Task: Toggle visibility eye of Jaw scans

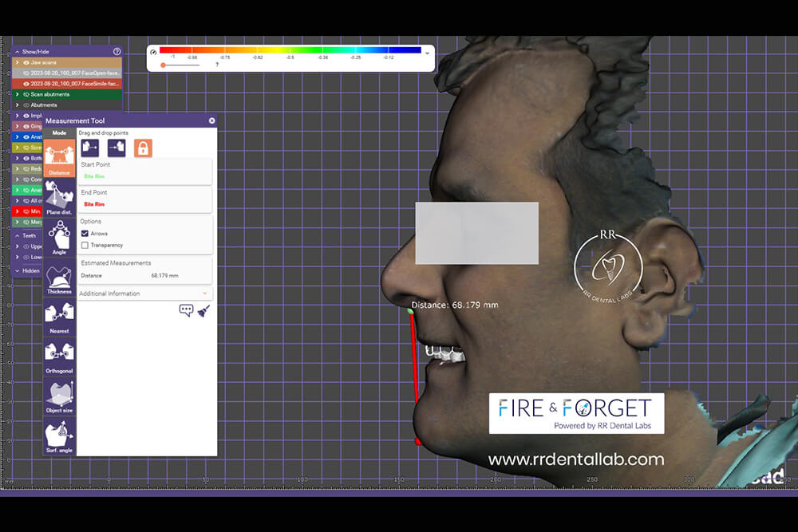Action: click(x=26, y=61)
